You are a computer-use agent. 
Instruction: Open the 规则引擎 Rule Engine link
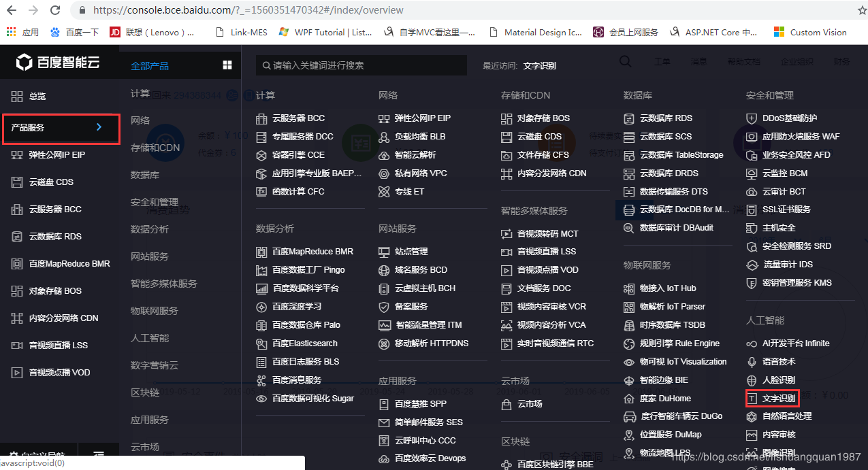coord(679,343)
